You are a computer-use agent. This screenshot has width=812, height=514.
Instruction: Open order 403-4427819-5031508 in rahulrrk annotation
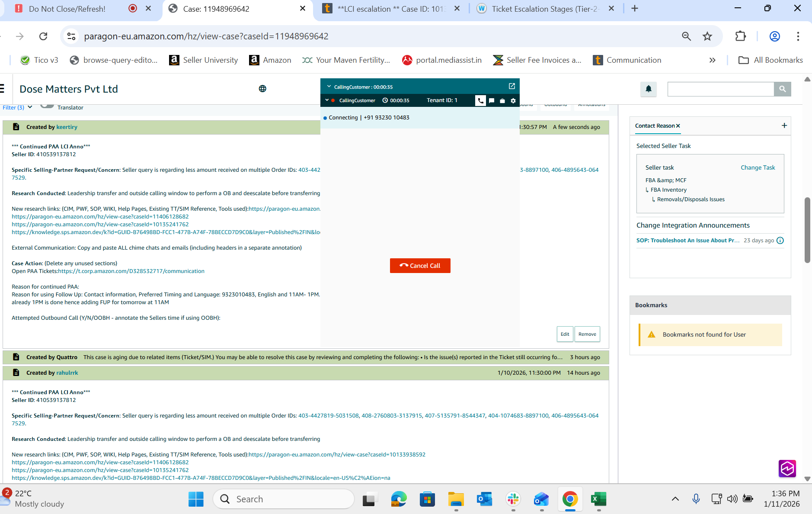pos(329,416)
